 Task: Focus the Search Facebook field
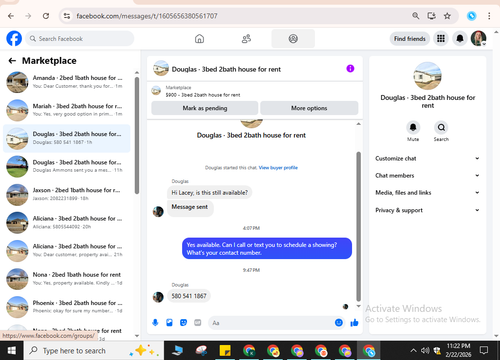point(80,39)
